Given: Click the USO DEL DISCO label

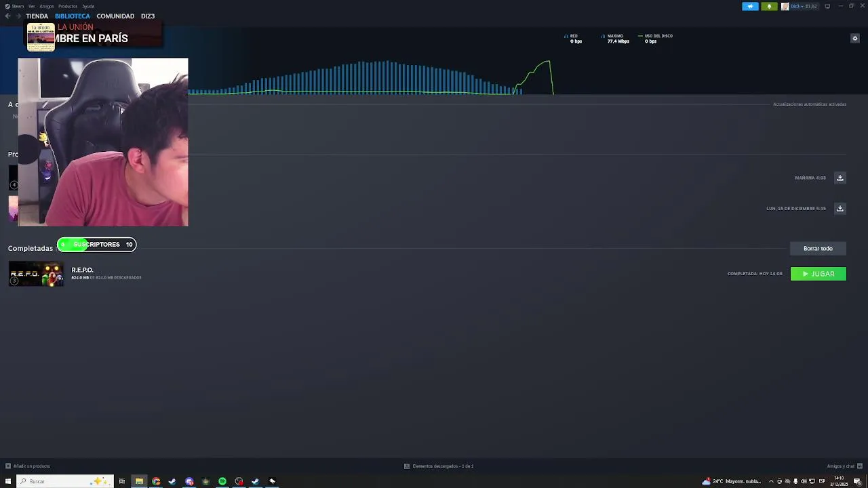Looking at the screenshot, I should click(658, 36).
